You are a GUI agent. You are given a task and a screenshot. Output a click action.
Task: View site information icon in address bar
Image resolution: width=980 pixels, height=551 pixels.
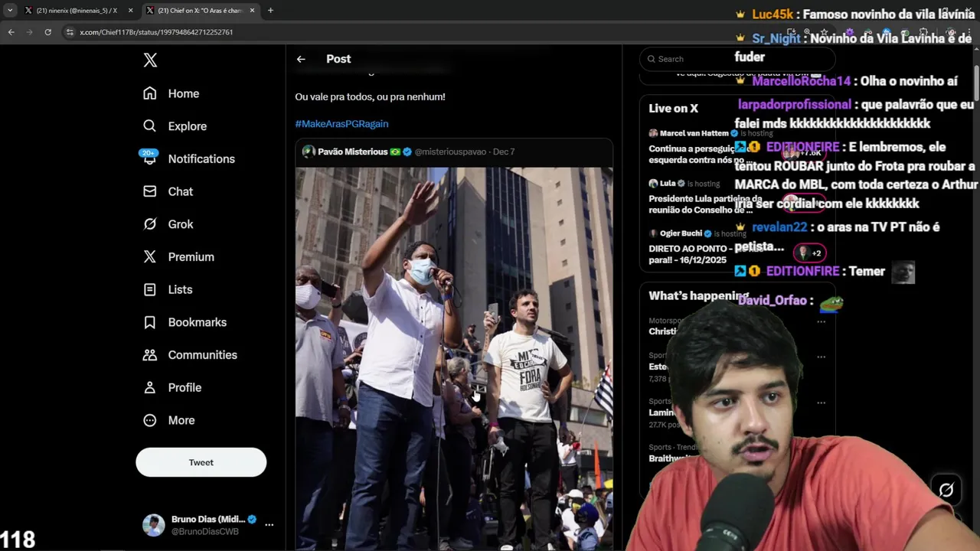click(70, 32)
